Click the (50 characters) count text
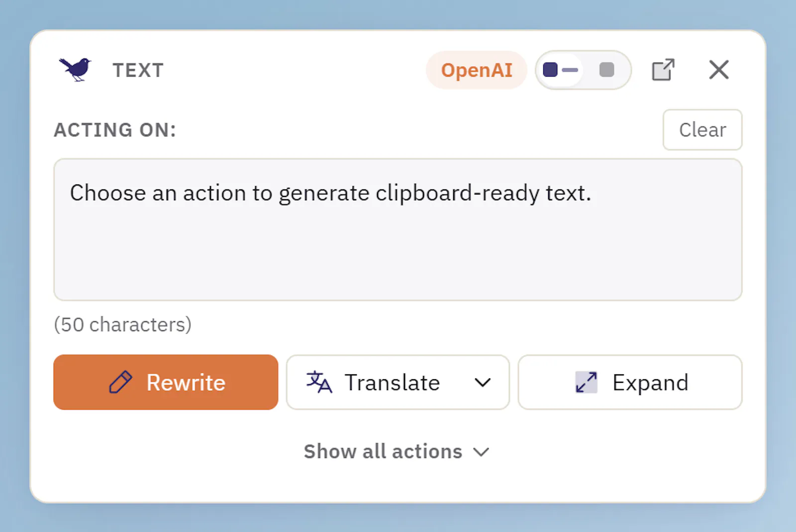 [x=123, y=325]
